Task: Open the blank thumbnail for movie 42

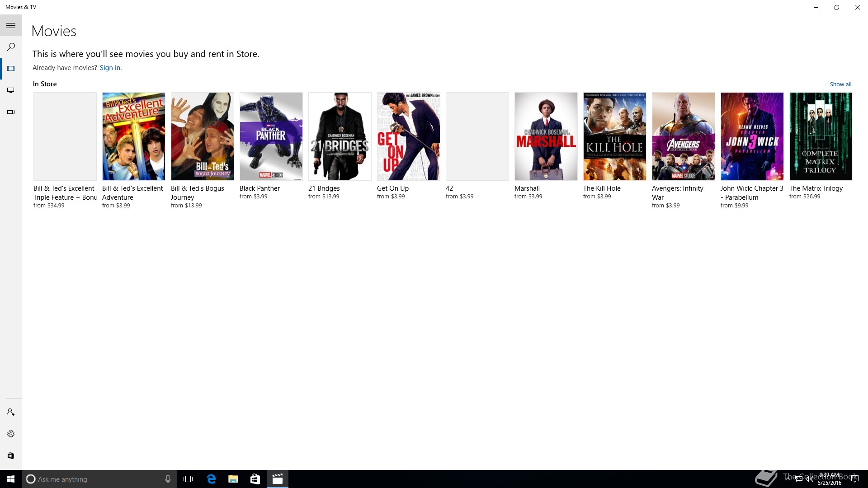Action: coord(477,136)
